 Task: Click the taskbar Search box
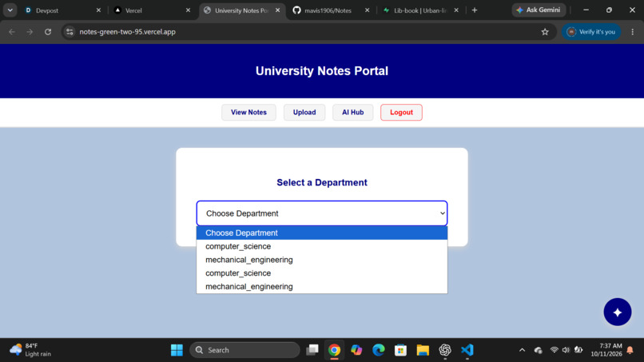tap(244, 350)
